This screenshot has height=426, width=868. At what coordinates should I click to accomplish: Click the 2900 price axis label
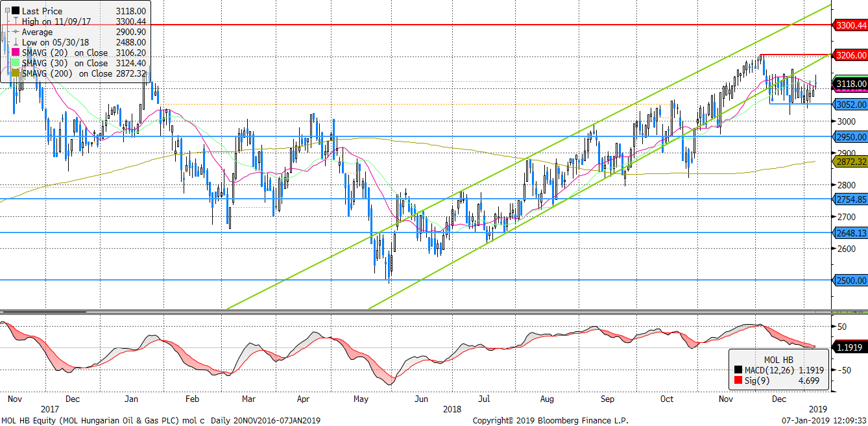pos(847,153)
